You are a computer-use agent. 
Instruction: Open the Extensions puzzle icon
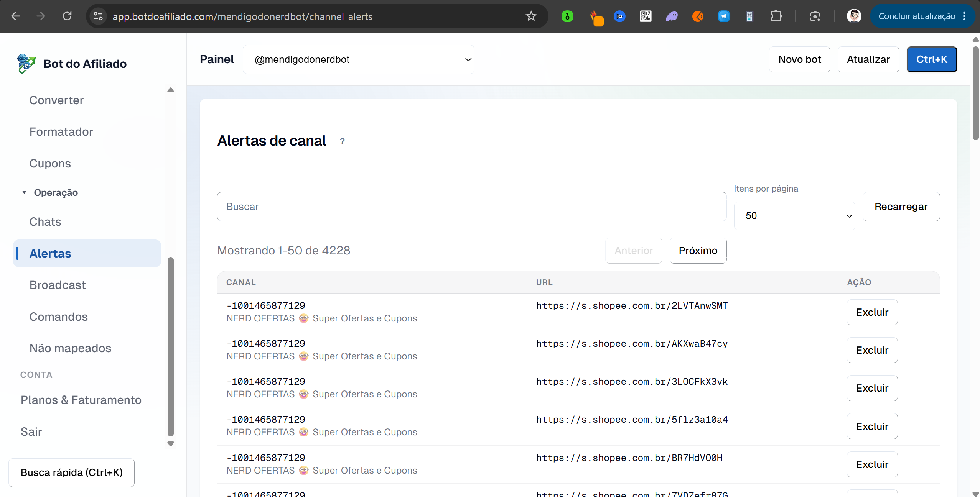(x=776, y=16)
